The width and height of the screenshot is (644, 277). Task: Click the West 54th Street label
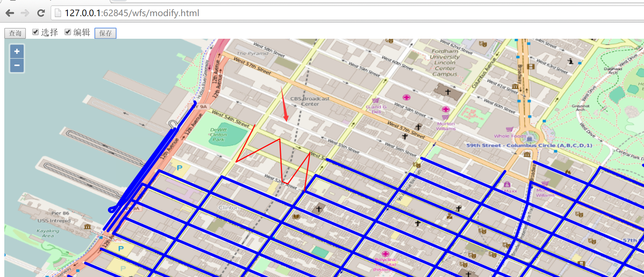230,119
